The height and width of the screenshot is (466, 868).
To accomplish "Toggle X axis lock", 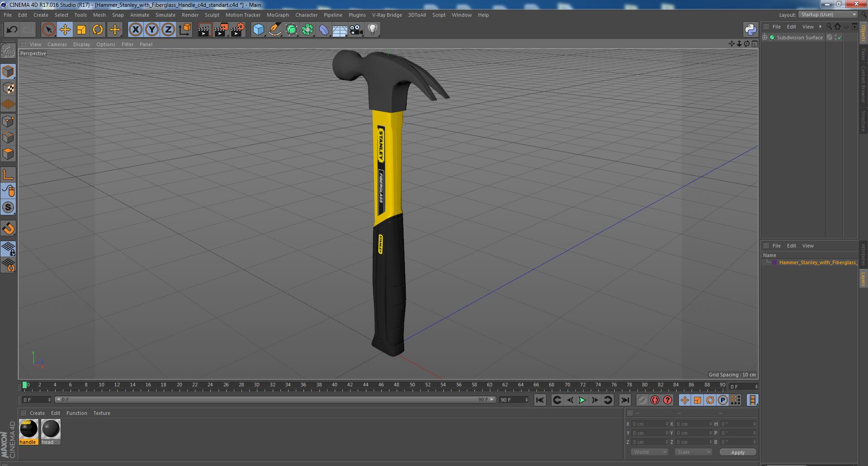I will [135, 30].
